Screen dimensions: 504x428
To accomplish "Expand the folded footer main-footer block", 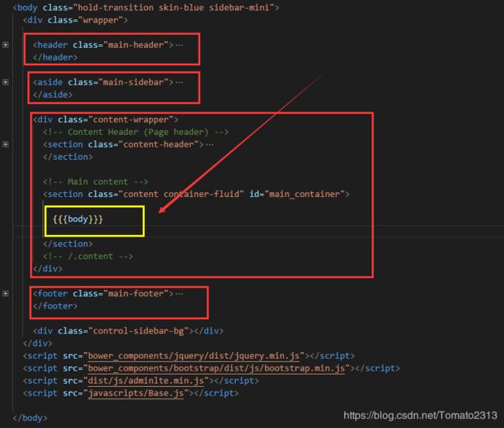I will click(5, 293).
